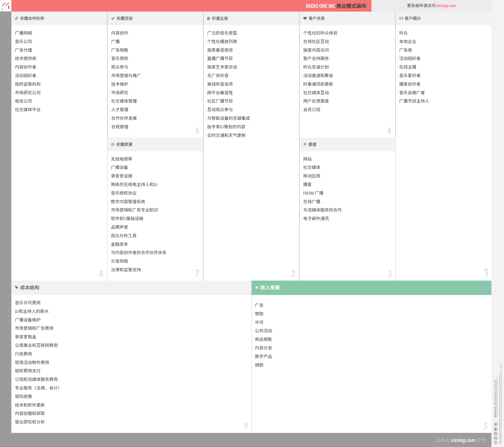Click the plane icon beside 渠道
This screenshot has height=447, width=504.
pyautogui.click(x=305, y=144)
